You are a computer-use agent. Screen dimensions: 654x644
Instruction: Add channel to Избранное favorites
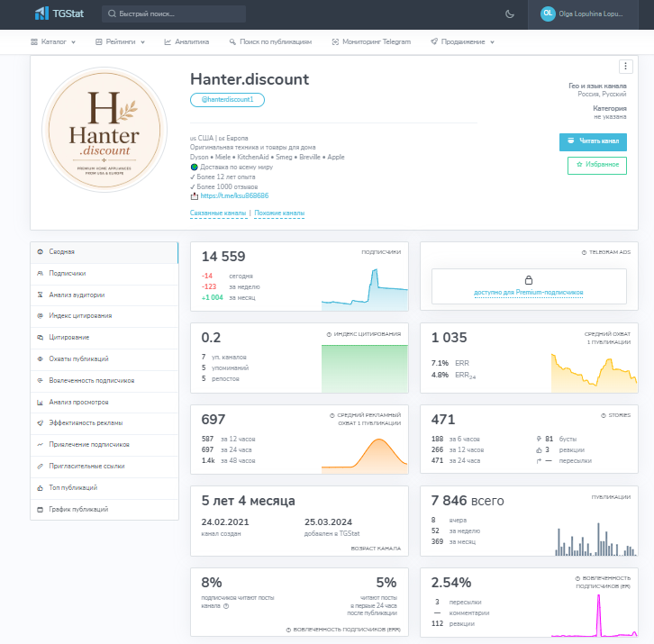(597, 165)
